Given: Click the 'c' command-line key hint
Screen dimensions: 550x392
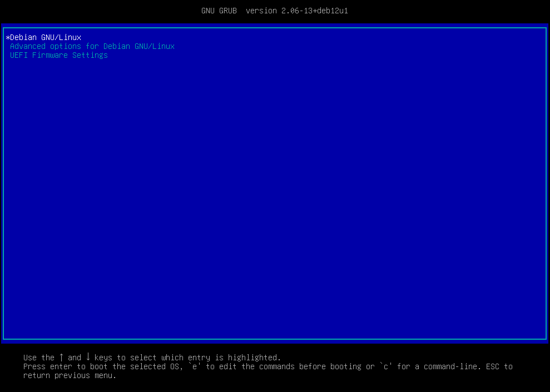Looking at the screenshot, I should (386, 366).
